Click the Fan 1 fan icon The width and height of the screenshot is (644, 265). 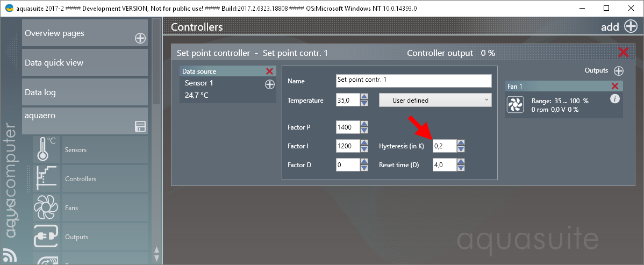coord(514,105)
